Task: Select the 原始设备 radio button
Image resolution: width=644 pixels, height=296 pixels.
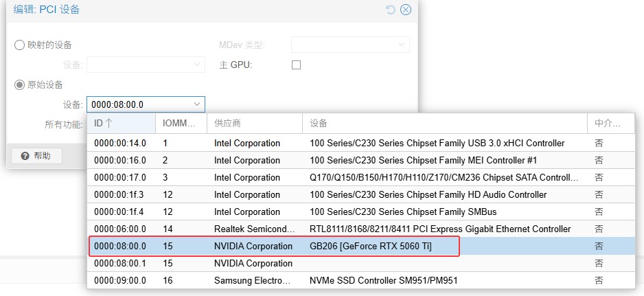Action: tap(19, 84)
